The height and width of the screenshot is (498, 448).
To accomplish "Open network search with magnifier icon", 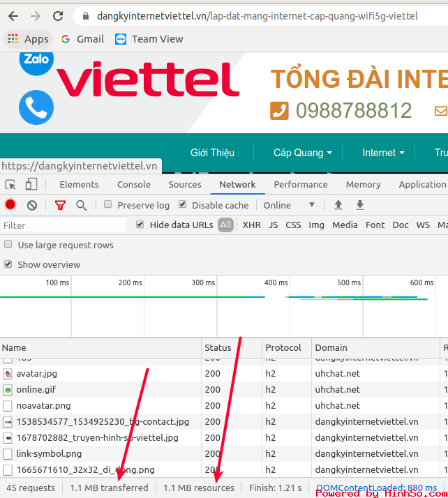I will click(x=82, y=206).
